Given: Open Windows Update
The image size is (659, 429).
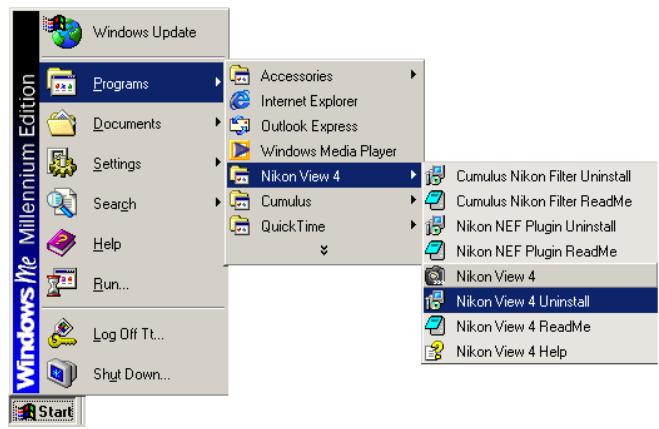Looking at the screenshot, I should [x=134, y=32].
